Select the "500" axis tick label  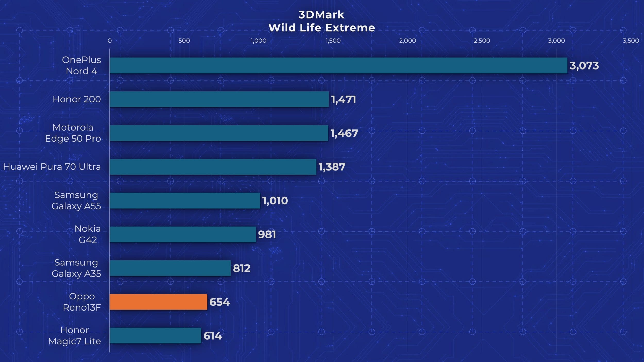[x=184, y=41]
